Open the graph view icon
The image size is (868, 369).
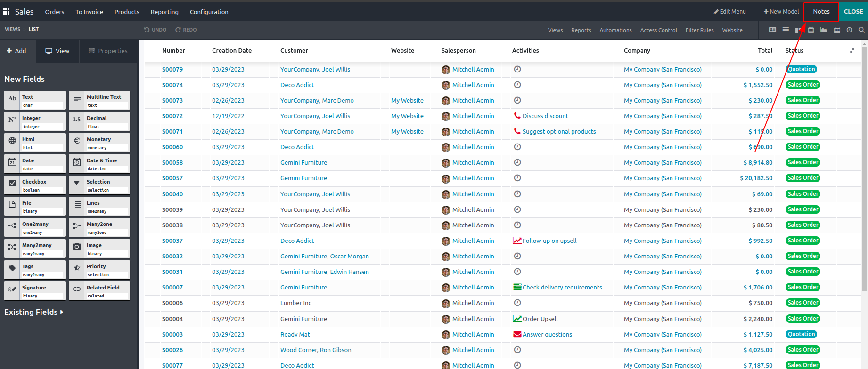point(824,30)
